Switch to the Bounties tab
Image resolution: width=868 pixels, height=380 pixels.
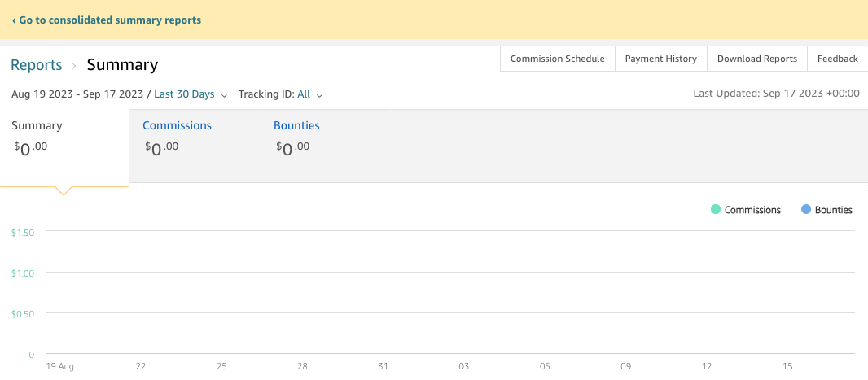296,126
